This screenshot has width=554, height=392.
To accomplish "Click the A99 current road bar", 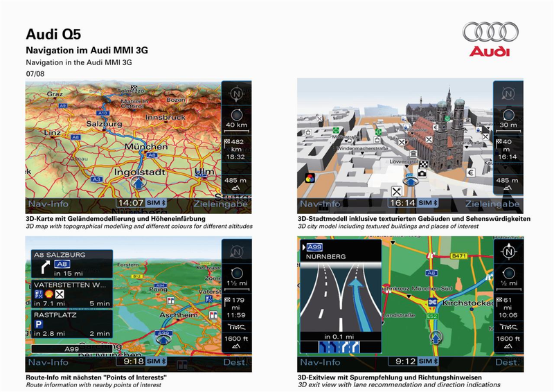I will [72, 349].
